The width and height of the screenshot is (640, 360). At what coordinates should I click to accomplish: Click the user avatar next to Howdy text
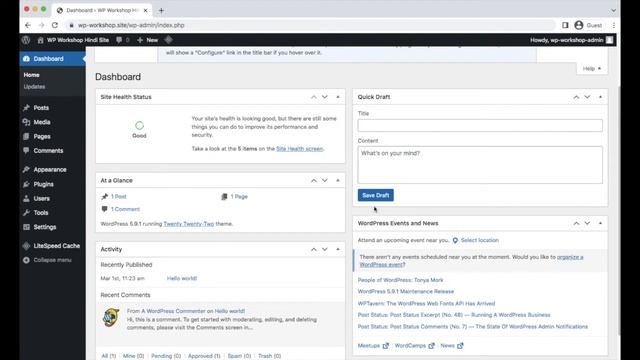pos(609,40)
